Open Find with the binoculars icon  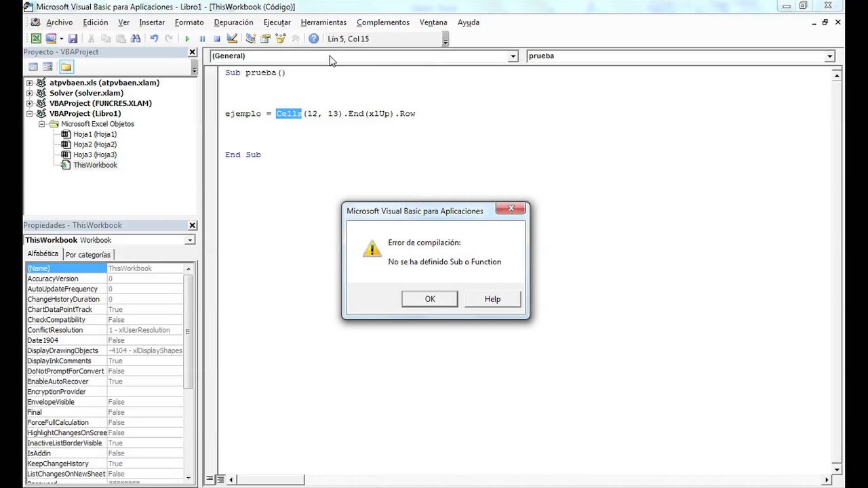click(136, 39)
